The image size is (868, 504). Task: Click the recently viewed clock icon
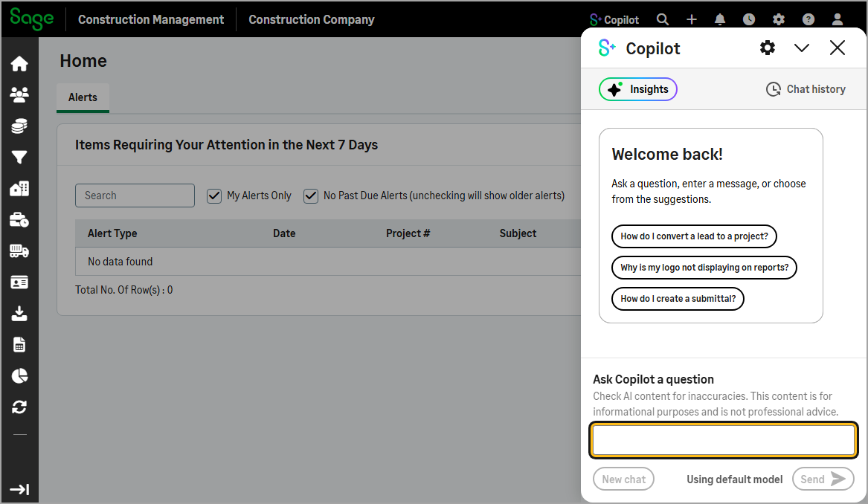748,19
